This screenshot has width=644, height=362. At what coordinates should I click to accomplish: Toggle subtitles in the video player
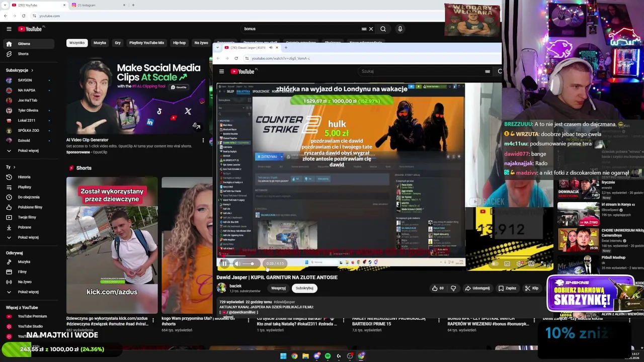pos(507,264)
